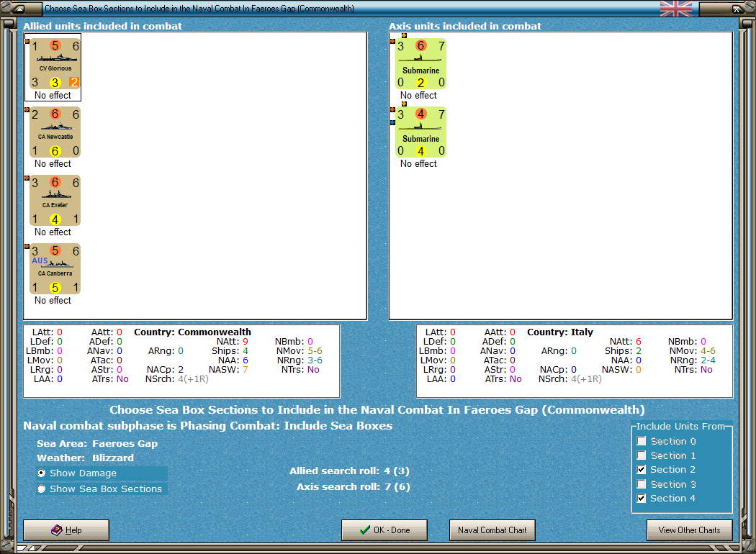
Task: Open the Help button
Action: (66, 530)
